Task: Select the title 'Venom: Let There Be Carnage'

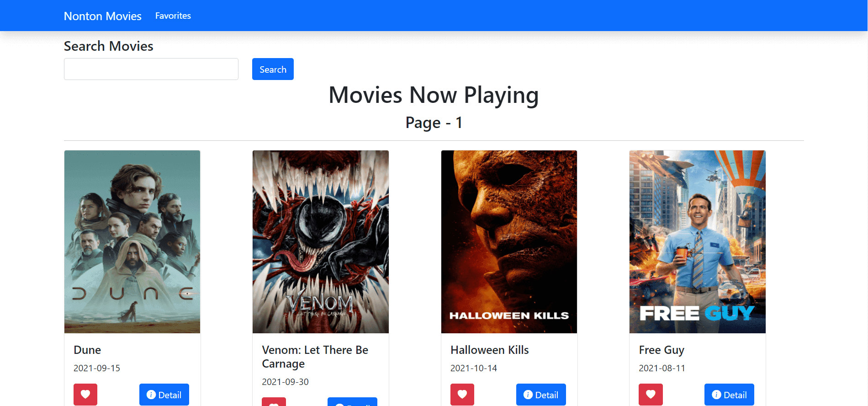Action: coord(315,357)
